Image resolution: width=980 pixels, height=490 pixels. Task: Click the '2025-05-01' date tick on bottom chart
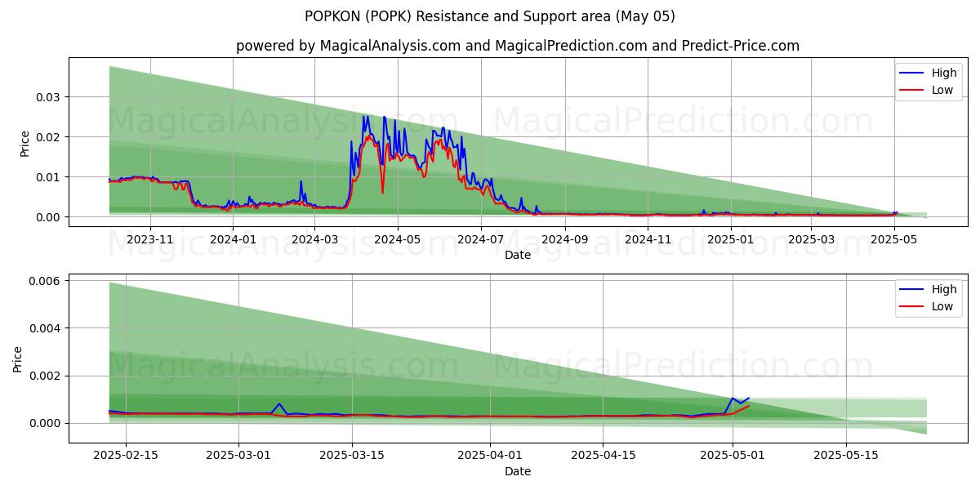(x=731, y=456)
